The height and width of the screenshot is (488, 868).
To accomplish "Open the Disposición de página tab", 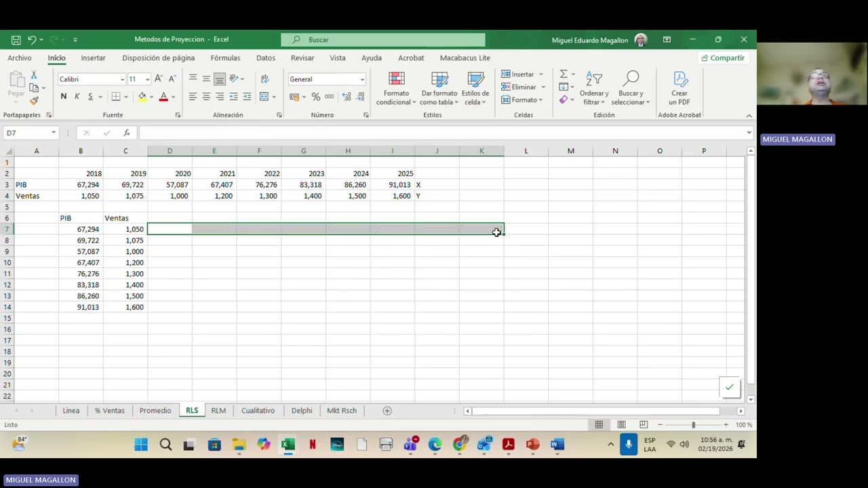I will [x=159, y=58].
